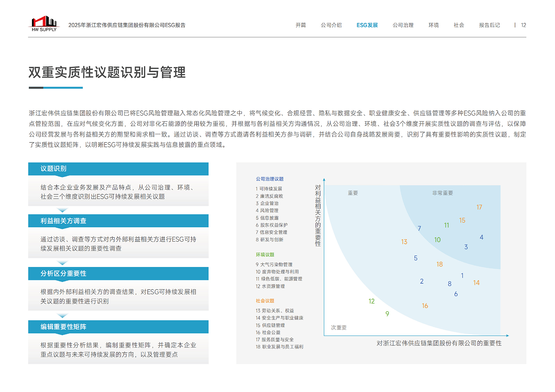This screenshot has width=555, height=392.
Task: Click green point 9 in the matrix chart
Action: (387, 314)
